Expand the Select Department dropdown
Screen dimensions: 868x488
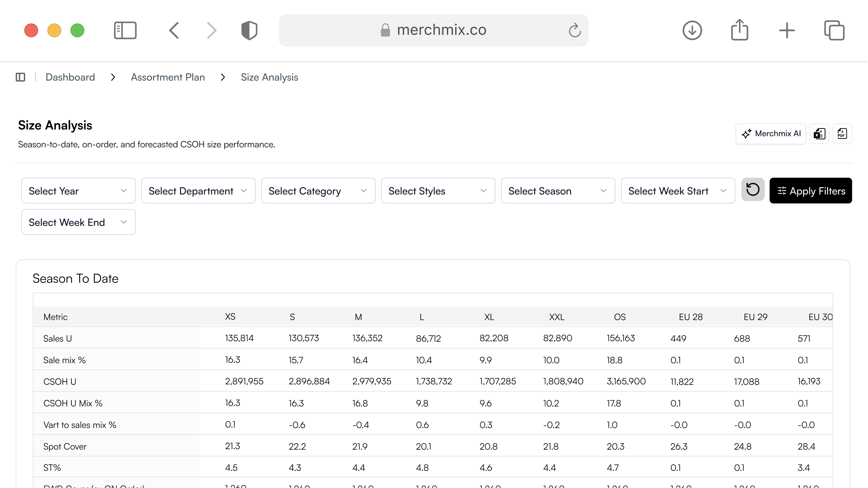pyautogui.click(x=198, y=190)
